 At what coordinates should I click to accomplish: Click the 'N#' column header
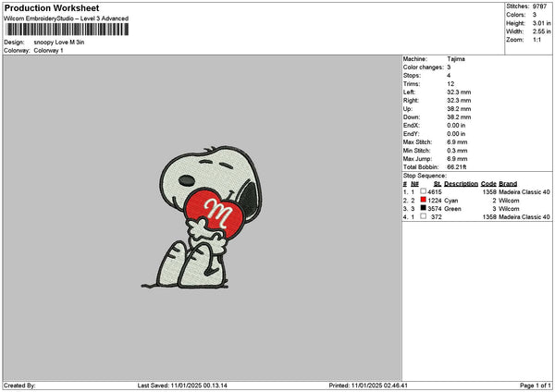click(x=414, y=184)
